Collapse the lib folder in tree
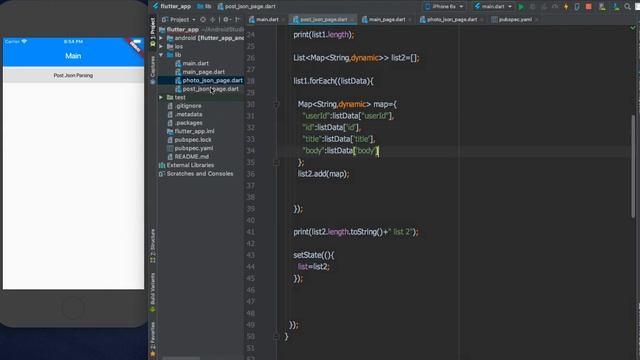Image resolution: width=640 pixels, height=360 pixels. point(161,55)
